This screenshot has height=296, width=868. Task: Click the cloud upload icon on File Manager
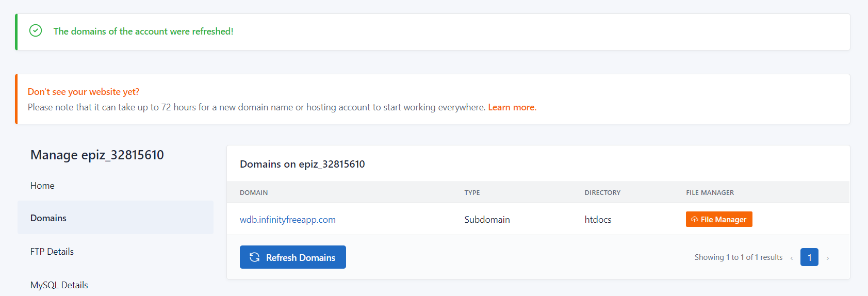[x=694, y=220]
